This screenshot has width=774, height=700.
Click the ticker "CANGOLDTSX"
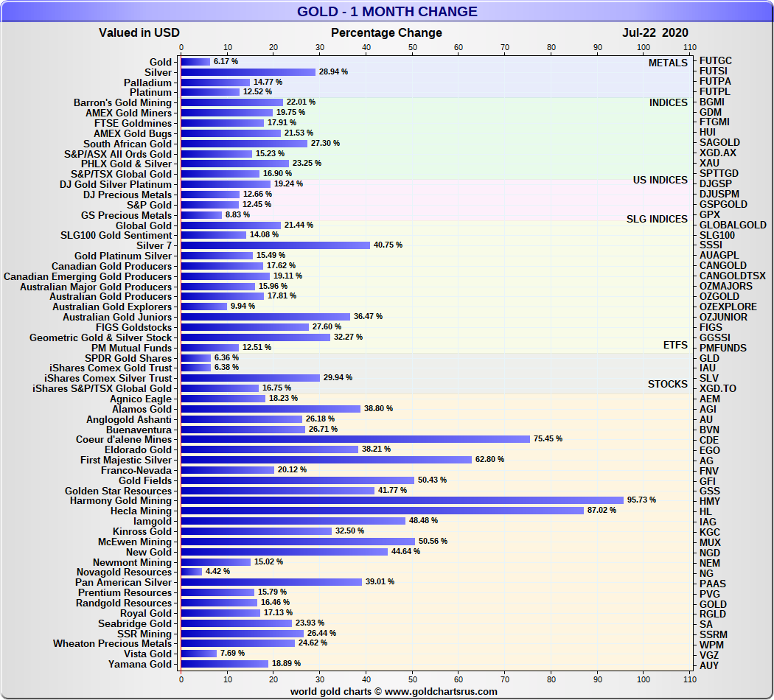click(x=733, y=276)
